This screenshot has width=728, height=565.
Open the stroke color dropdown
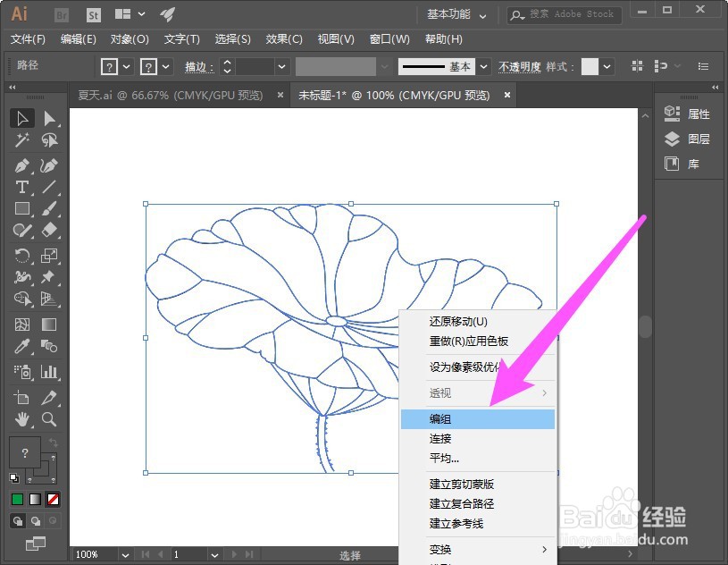pyautogui.click(x=166, y=67)
